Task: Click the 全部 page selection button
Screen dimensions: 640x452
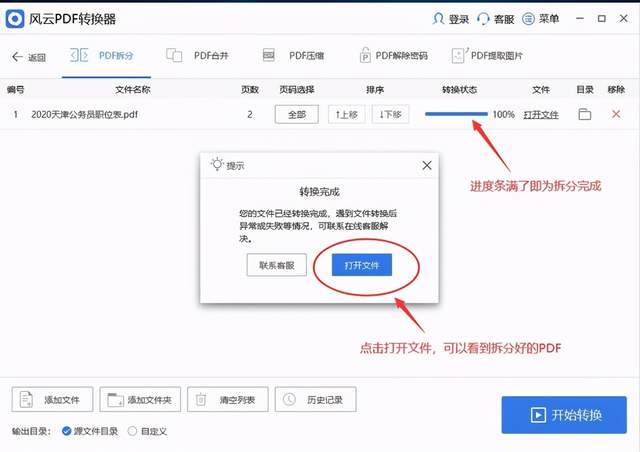Action: pyautogui.click(x=297, y=114)
